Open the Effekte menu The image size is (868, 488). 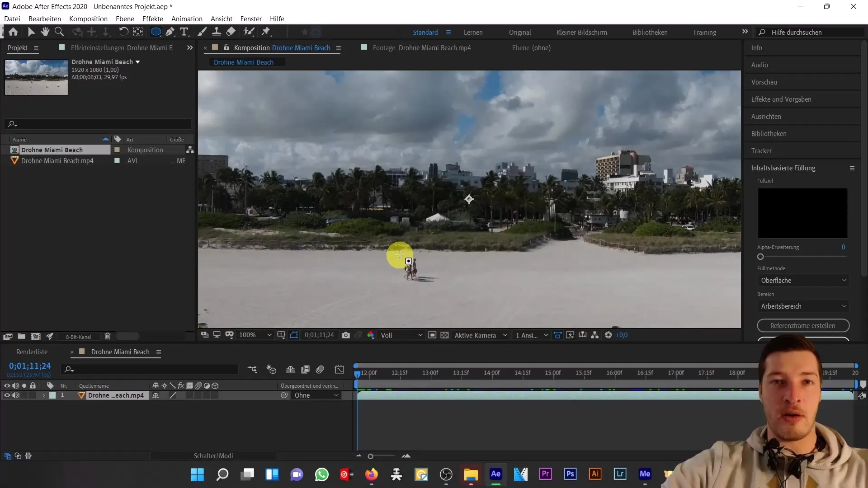[x=153, y=19]
